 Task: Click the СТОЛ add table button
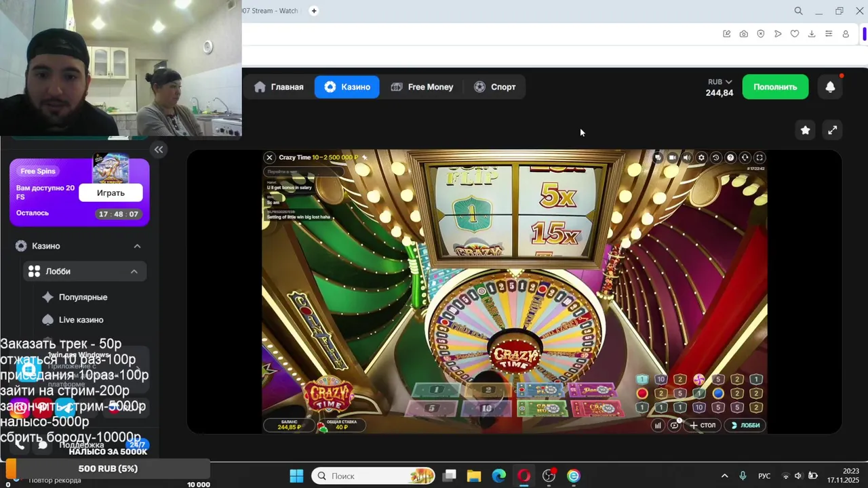(703, 425)
